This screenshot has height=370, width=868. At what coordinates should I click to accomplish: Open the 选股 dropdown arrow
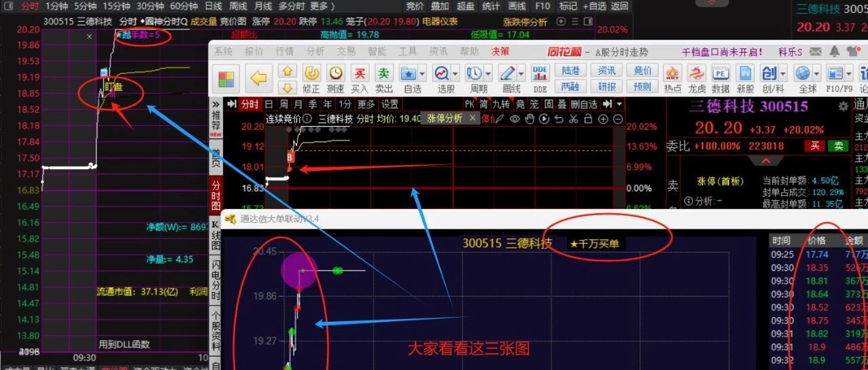[x=456, y=73]
